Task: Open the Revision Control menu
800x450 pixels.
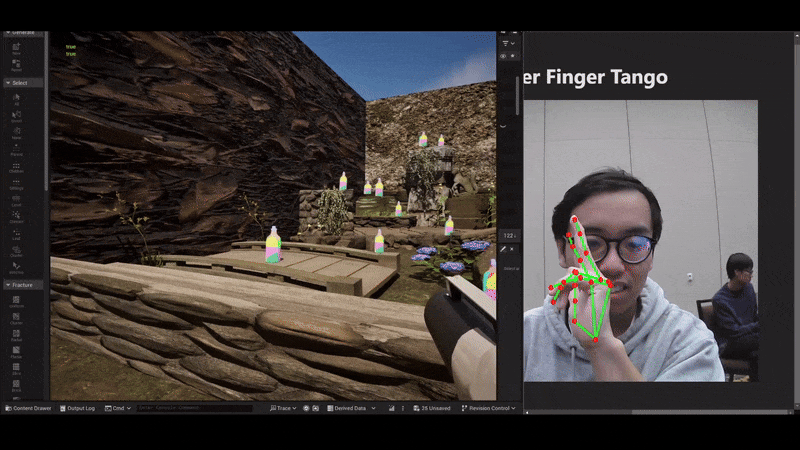Action: [x=488, y=408]
